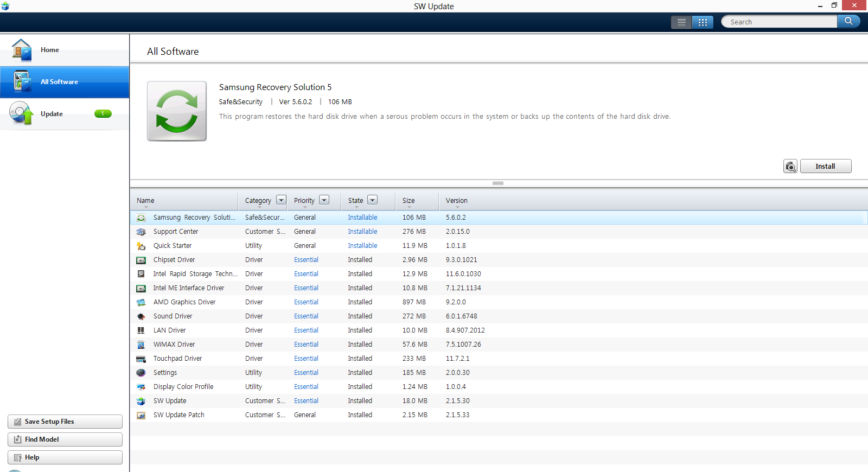
Task: Click the green update count badge
Action: [x=103, y=113]
